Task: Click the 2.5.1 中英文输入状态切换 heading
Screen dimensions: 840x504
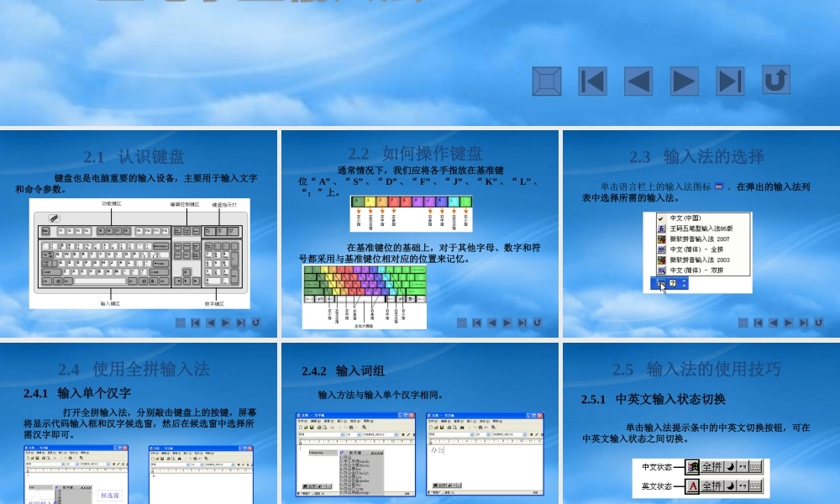Action: point(654,399)
